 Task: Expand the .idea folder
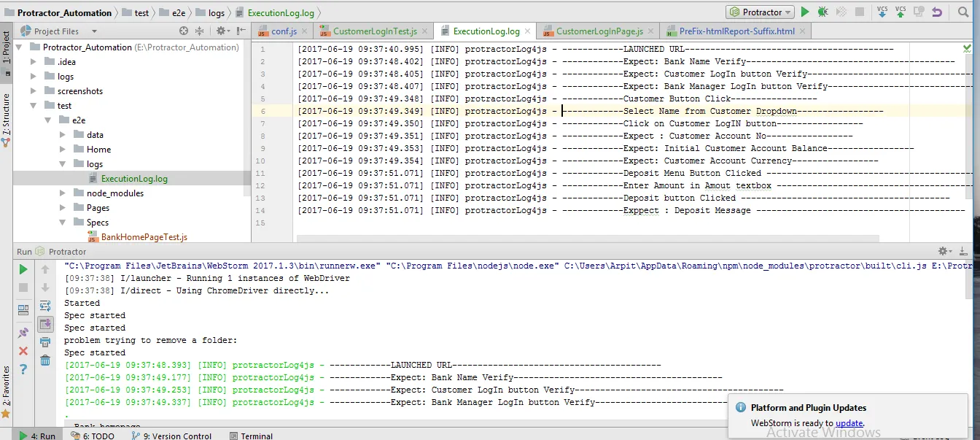click(34, 62)
